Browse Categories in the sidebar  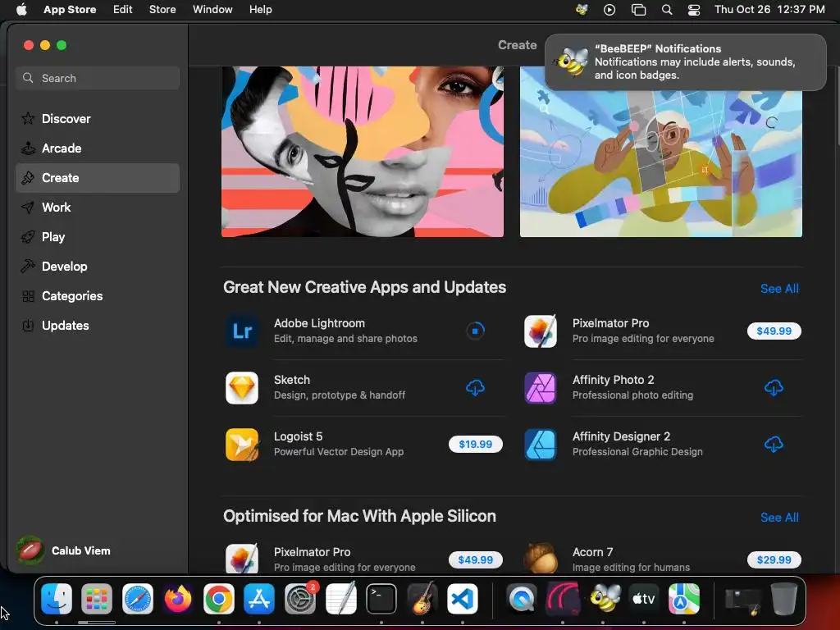point(98,295)
